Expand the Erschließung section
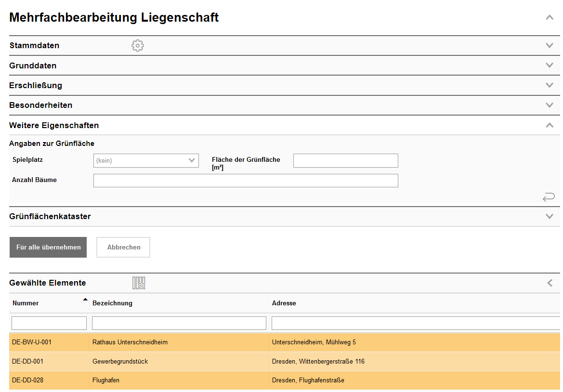 pyautogui.click(x=549, y=85)
